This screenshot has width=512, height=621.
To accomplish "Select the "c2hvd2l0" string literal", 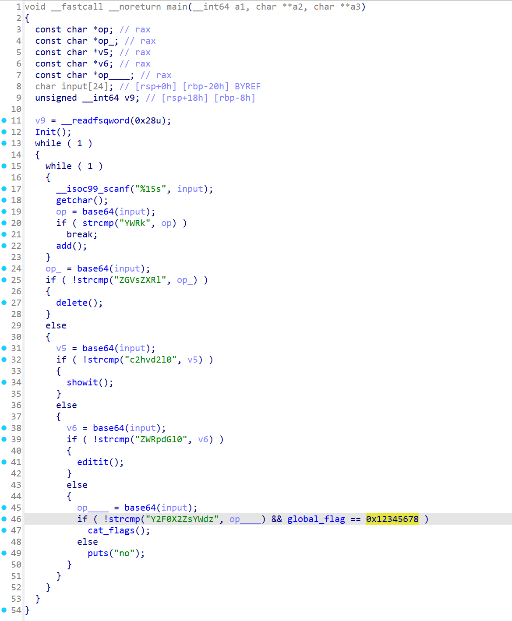I will click(x=150, y=359).
